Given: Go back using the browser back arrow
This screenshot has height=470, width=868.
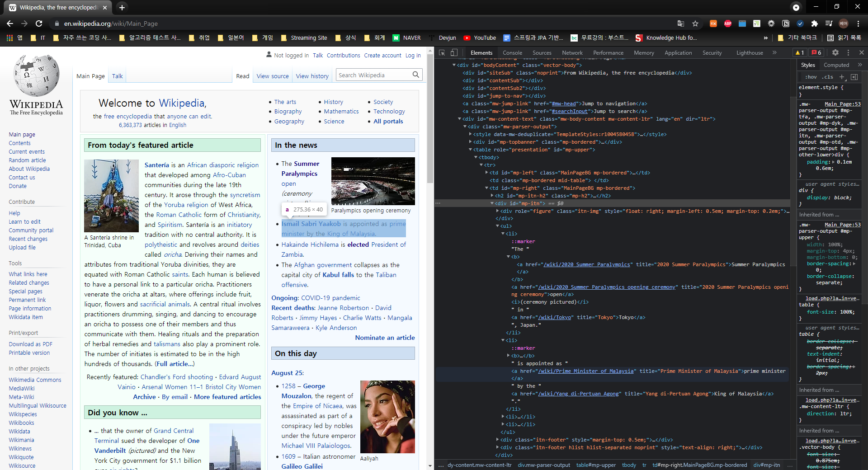Looking at the screenshot, I should point(10,23).
